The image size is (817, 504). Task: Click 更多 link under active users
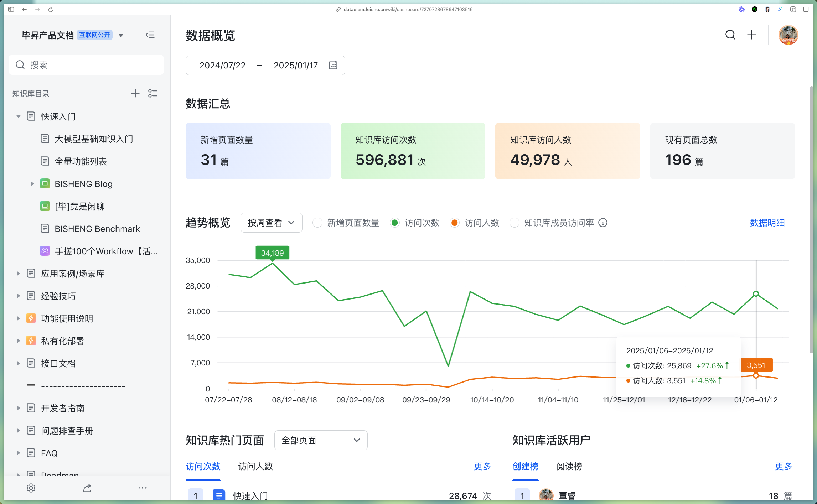[783, 466]
